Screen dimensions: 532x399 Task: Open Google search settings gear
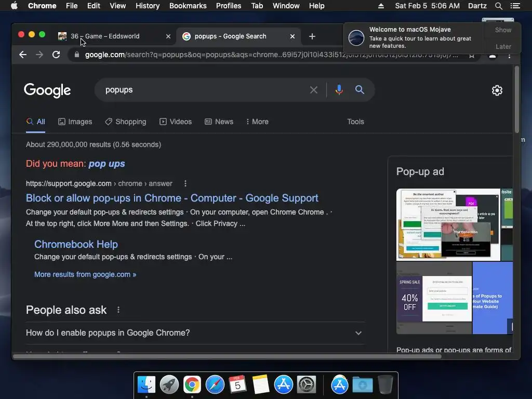click(x=497, y=90)
